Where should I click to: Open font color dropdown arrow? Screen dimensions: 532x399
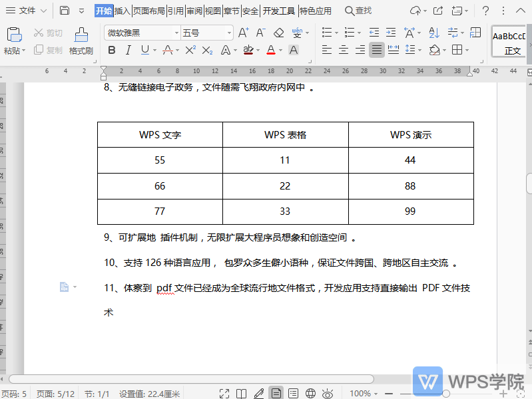point(280,51)
